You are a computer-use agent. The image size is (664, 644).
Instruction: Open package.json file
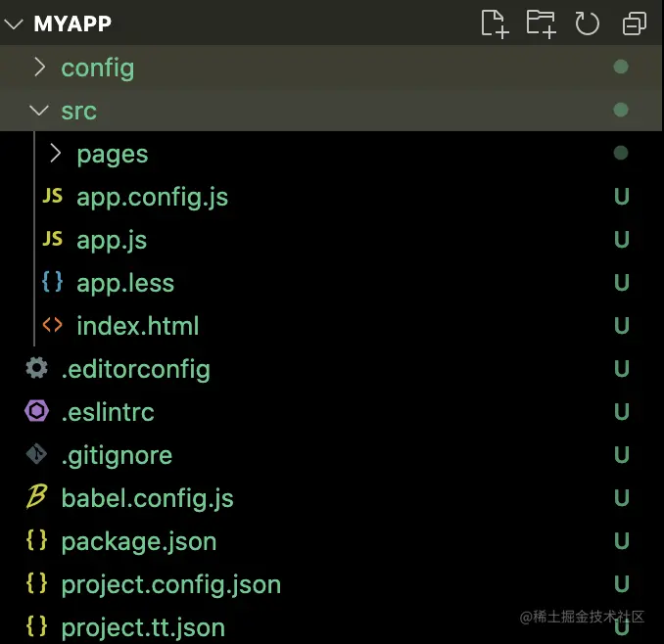(138, 541)
